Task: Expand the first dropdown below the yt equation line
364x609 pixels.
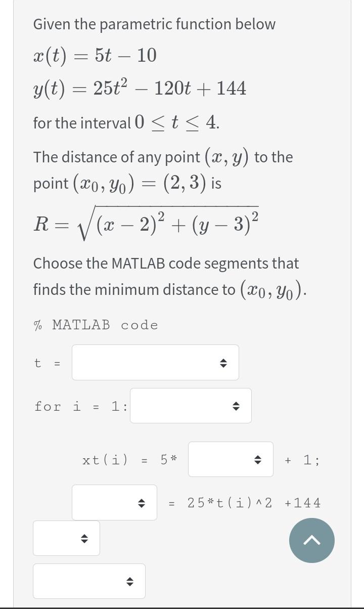Action: point(66,538)
